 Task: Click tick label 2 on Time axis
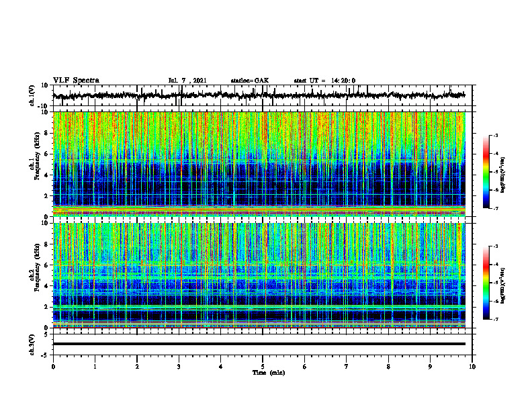137,367
